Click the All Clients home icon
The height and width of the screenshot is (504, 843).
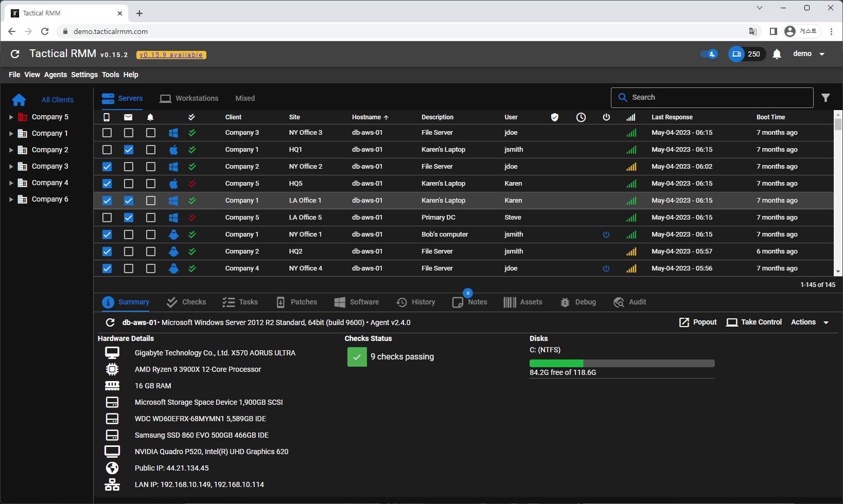(19, 100)
